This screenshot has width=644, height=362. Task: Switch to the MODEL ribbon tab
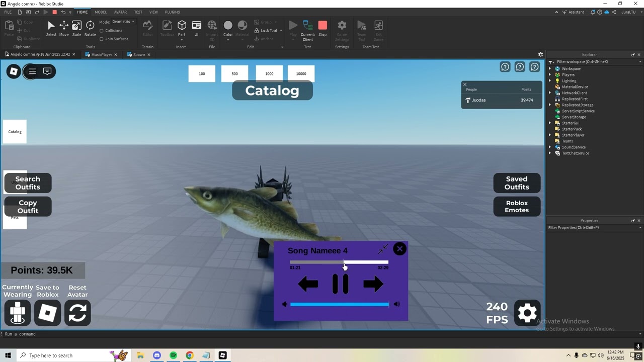pos(101,12)
